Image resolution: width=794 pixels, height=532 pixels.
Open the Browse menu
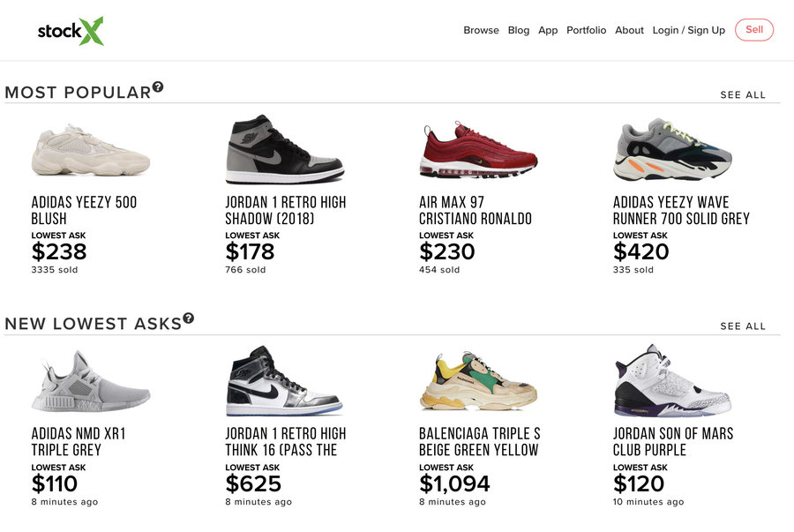click(x=481, y=30)
